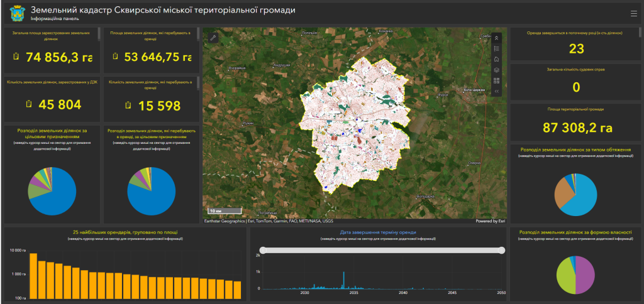This screenshot has width=644, height=304.
Task: Collapse map toolbar with double up chevron
Action: coord(496,38)
